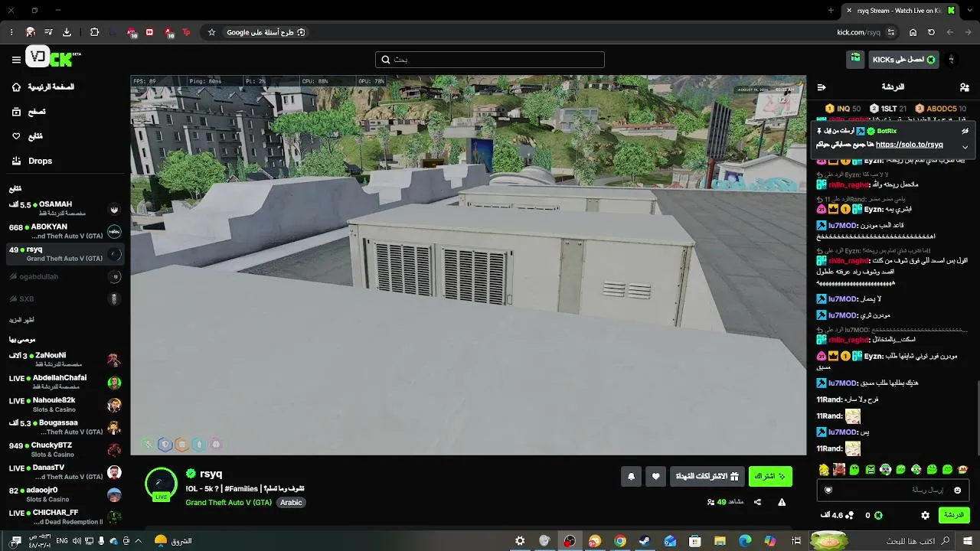
Task: Open Google Chrome from the taskbar
Action: [620, 541]
